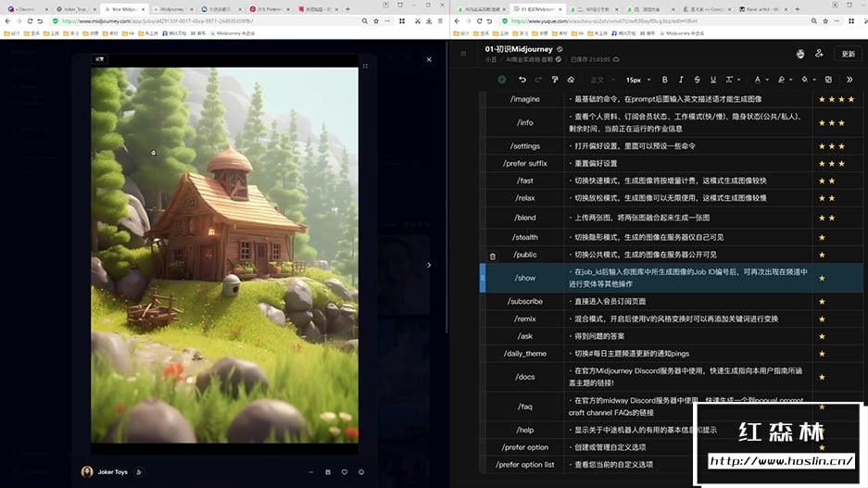The width and height of the screenshot is (868, 488).
Task: Click the delete row trash icon beside /public
Action: pyautogui.click(x=492, y=257)
